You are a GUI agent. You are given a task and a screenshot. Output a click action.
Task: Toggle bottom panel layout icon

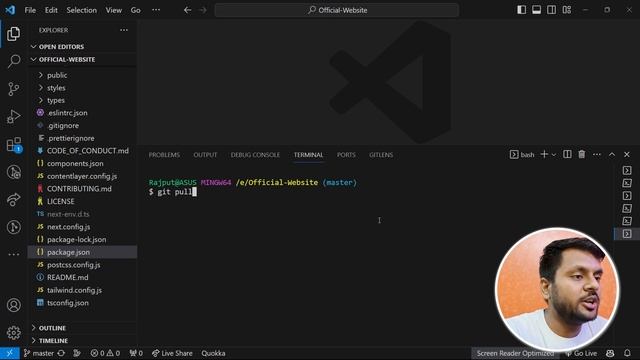[536, 10]
